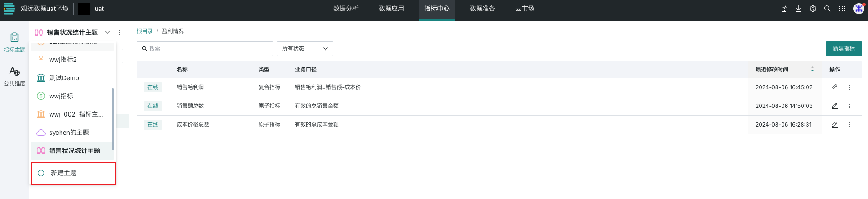Open the apps grid menu icon
This screenshot has width=868, height=199.
[x=842, y=9]
